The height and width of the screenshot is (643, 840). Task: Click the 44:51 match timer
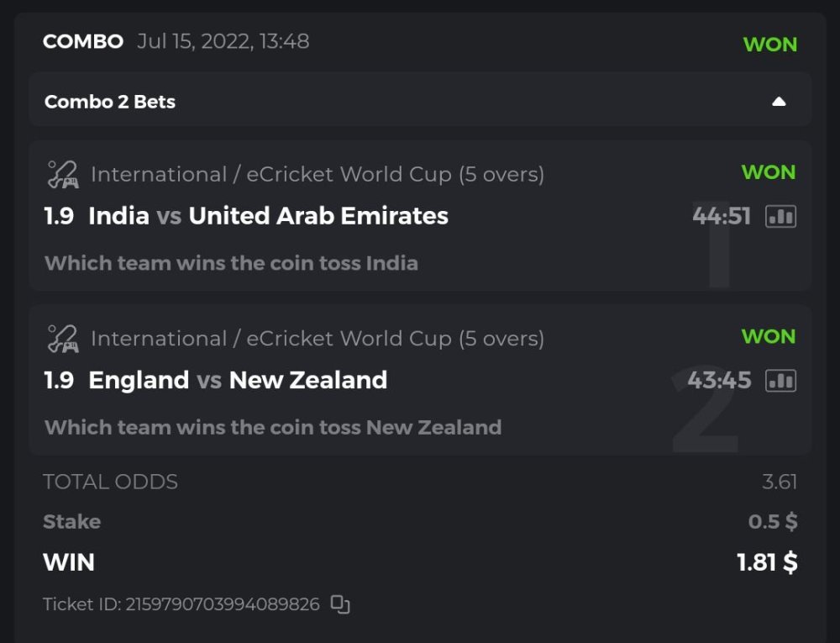click(721, 216)
